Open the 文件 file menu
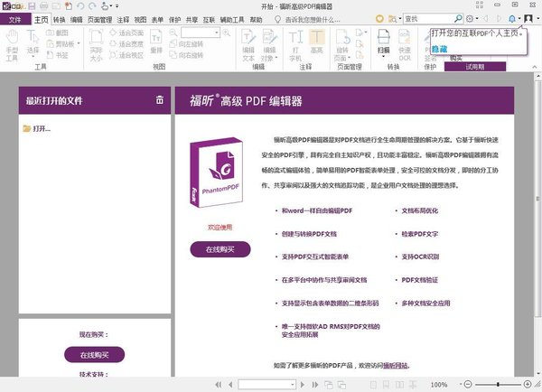This screenshot has width=542, height=392. tap(14, 18)
